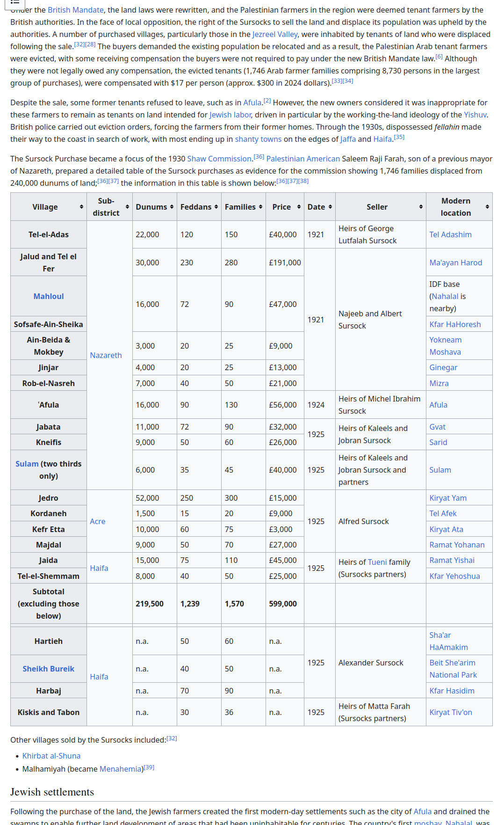Select the 599,000 subtotal price cell
Viewport: 504px width, 825px height.
click(285, 604)
